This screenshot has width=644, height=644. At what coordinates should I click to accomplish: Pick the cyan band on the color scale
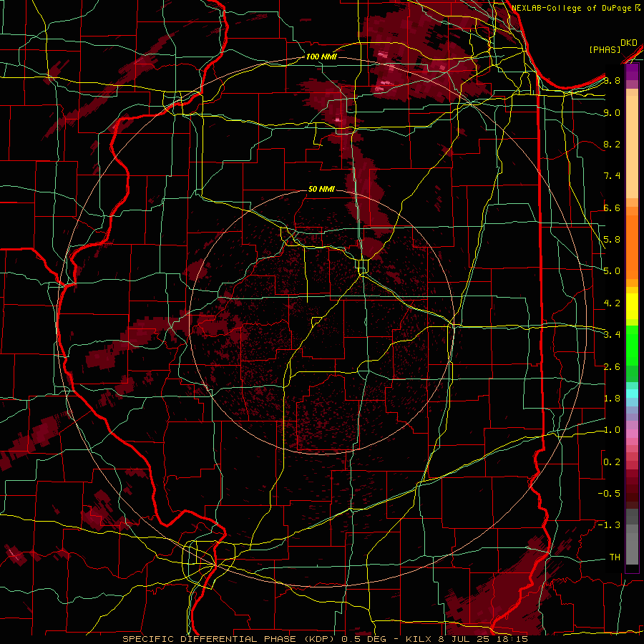tap(632, 393)
